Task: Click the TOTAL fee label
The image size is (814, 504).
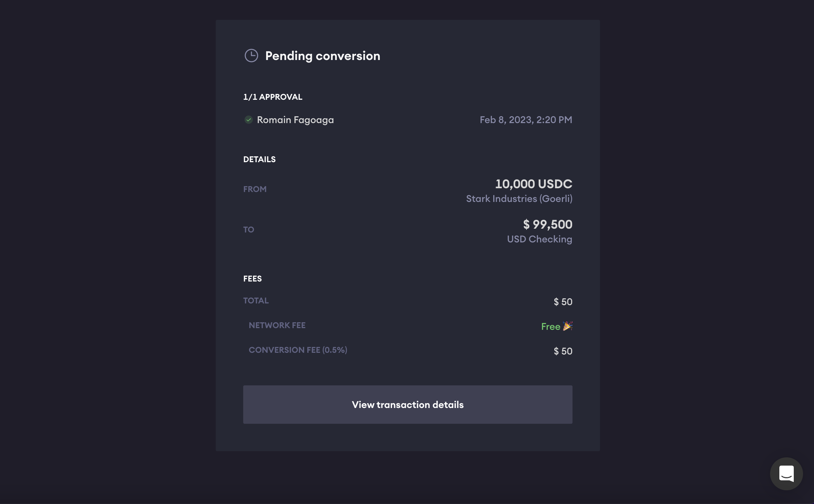Action: point(256,301)
